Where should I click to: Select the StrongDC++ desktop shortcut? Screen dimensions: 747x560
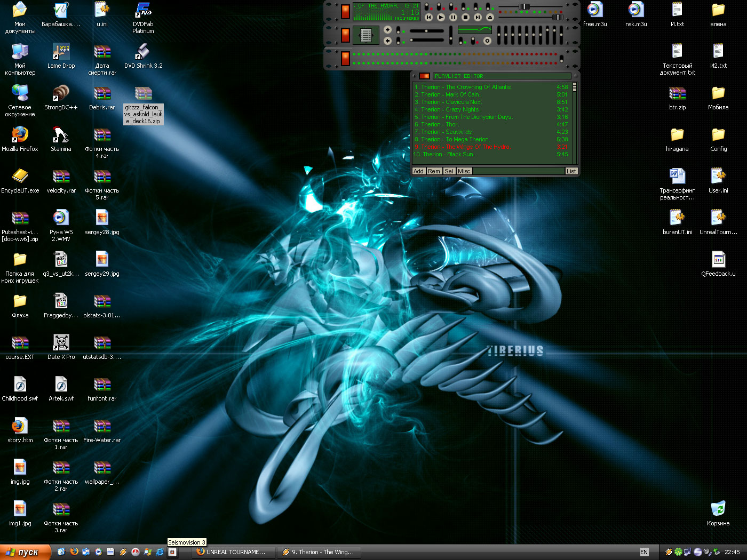click(x=61, y=97)
